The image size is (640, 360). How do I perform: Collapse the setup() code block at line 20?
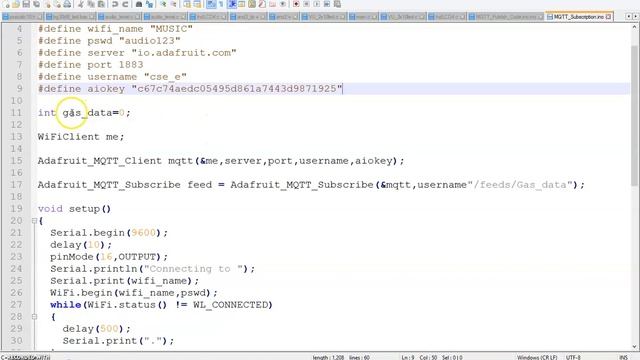click(34, 221)
